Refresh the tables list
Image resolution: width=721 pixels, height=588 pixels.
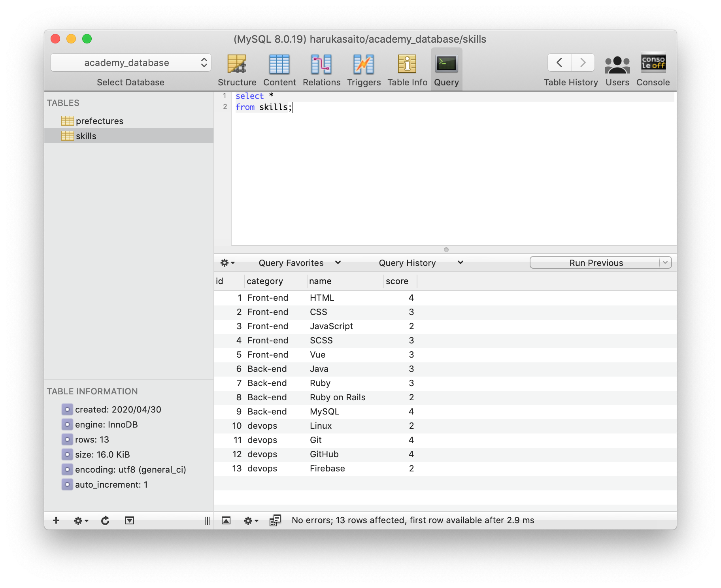pyautogui.click(x=105, y=520)
